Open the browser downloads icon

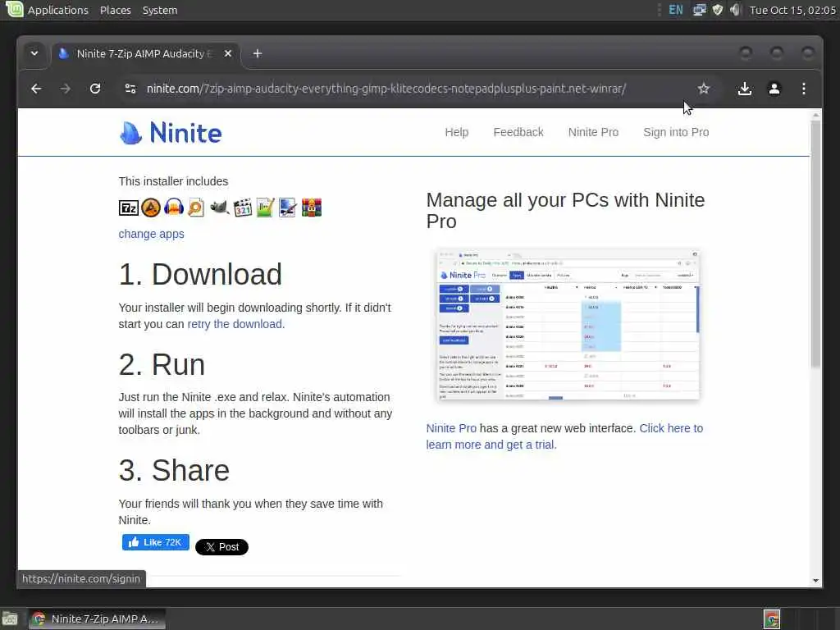(744, 89)
